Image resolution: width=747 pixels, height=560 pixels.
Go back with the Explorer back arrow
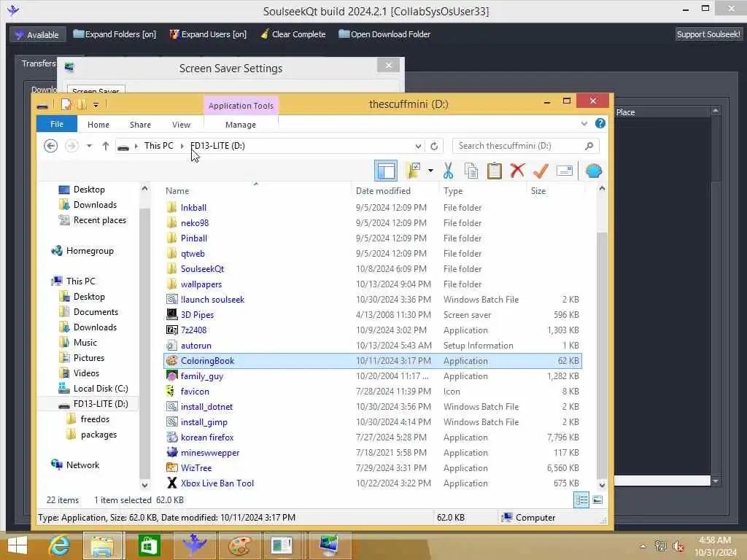50,146
